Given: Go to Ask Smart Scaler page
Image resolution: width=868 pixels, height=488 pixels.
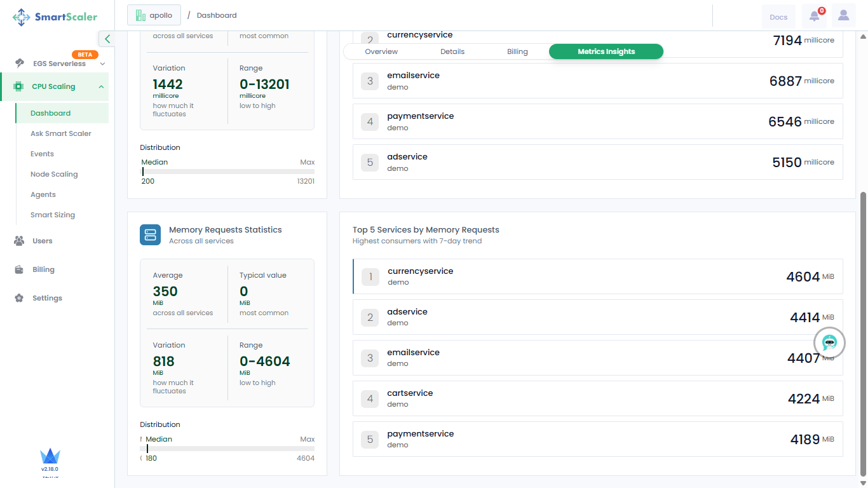Looking at the screenshot, I should pos(61,133).
